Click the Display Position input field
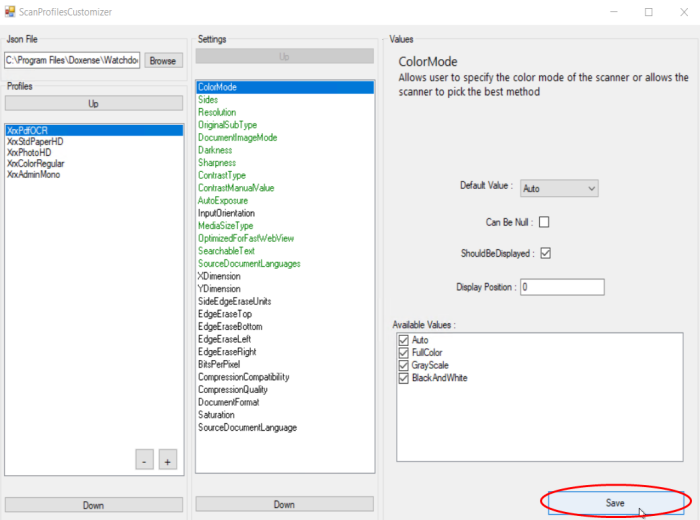Viewport: 700px width, 520px height. point(562,287)
